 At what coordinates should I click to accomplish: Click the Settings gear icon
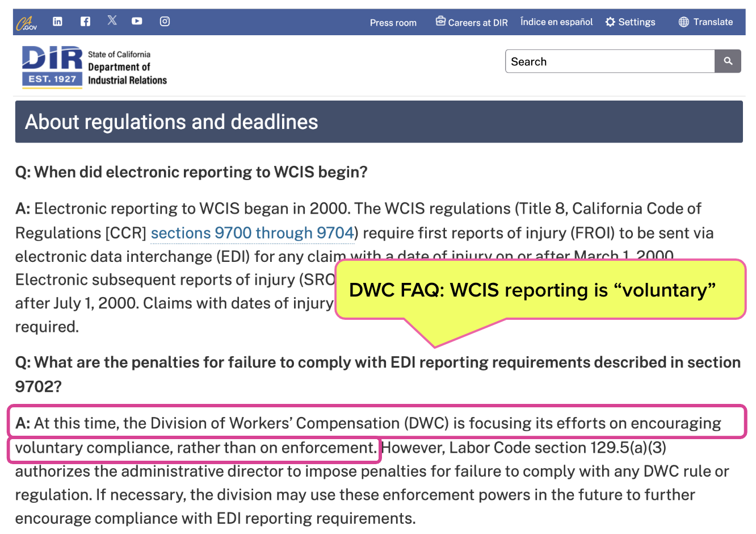[x=610, y=22]
